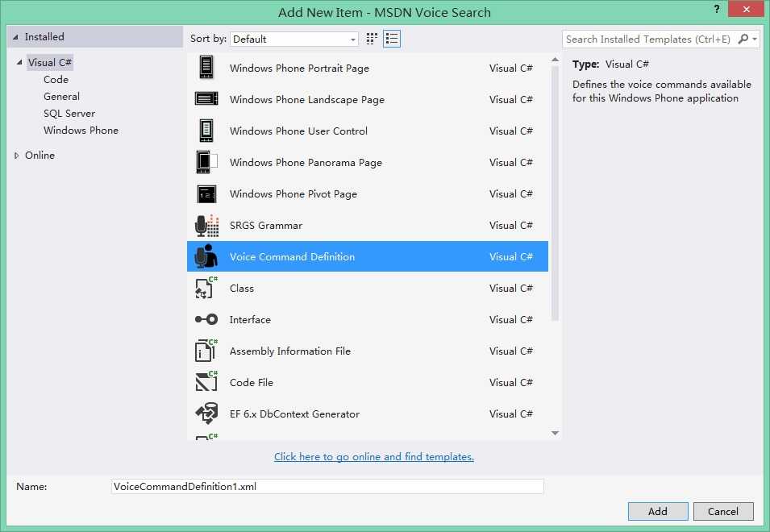This screenshot has height=532, width=770.
Task: Select the SQL Server category
Action: click(69, 114)
